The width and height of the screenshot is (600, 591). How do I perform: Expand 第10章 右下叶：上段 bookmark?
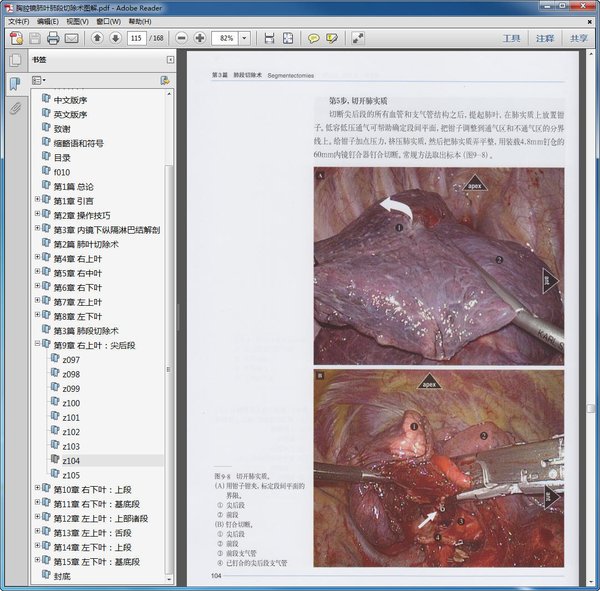click(38, 488)
